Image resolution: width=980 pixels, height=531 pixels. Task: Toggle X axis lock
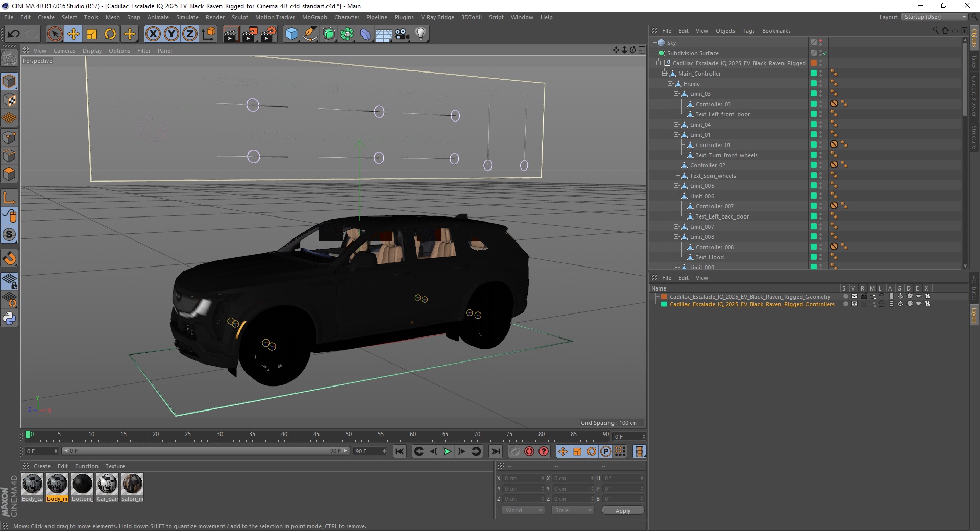tap(153, 34)
